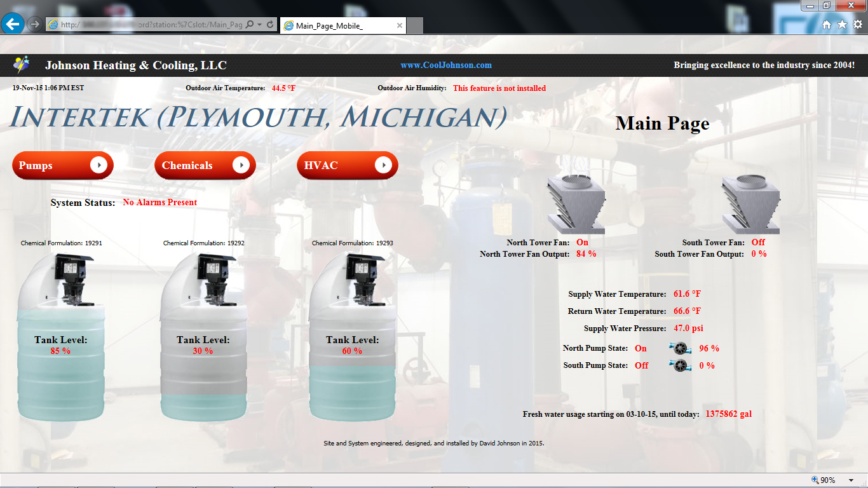Viewport: 868px width, 488px height.
Task: Click the Main Page heading
Action: click(x=662, y=123)
